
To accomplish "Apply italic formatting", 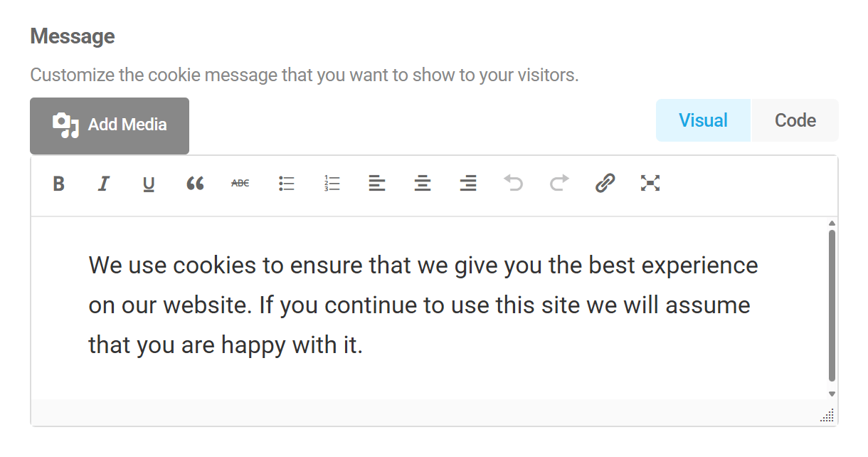I will (x=104, y=184).
